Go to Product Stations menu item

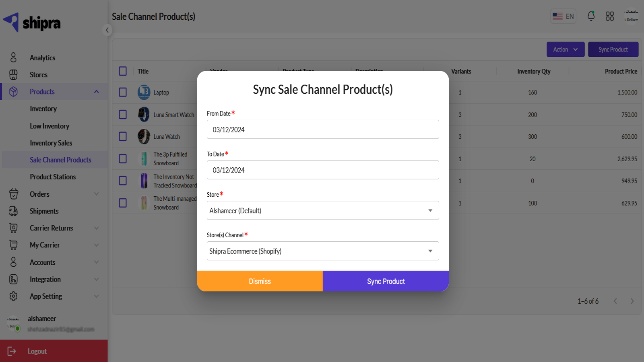(53, 177)
